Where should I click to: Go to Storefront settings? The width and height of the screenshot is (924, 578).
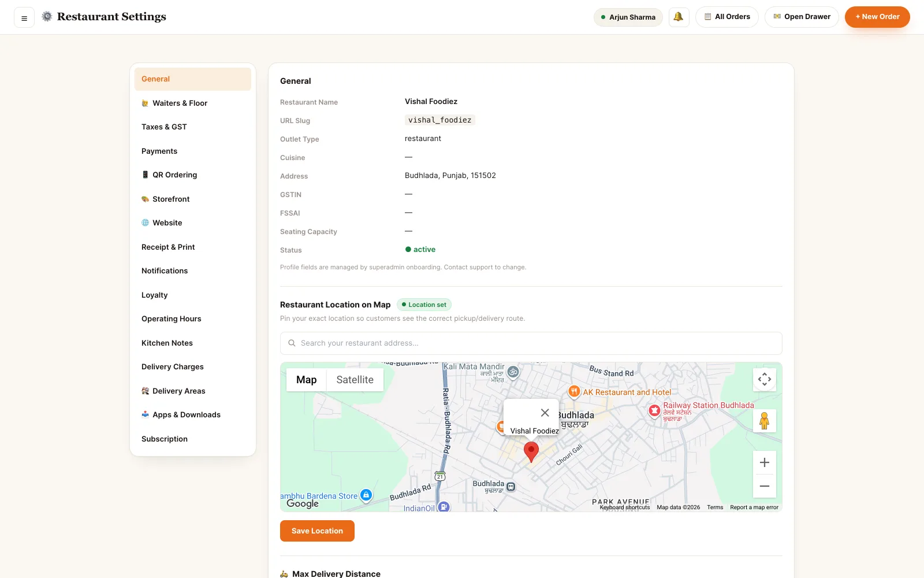pyautogui.click(x=193, y=199)
